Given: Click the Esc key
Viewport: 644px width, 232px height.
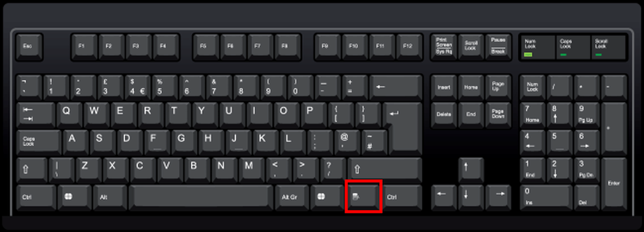Looking at the screenshot, I should click(x=29, y=46).
